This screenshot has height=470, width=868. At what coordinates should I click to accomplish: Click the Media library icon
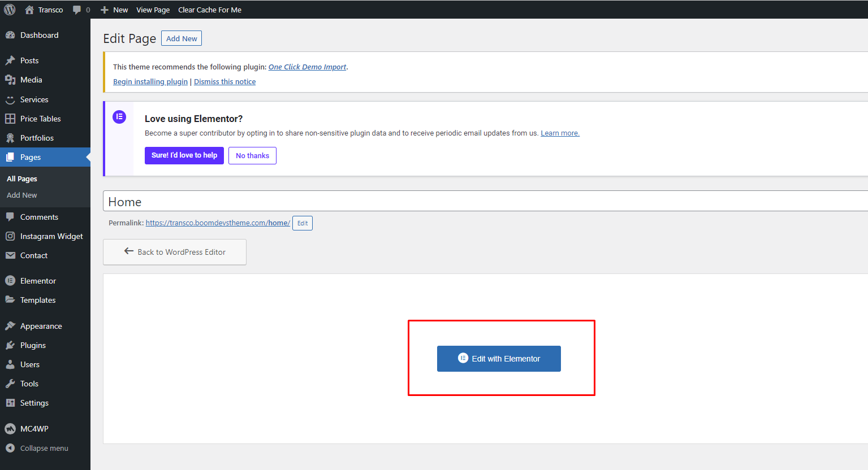click(10, 80)
